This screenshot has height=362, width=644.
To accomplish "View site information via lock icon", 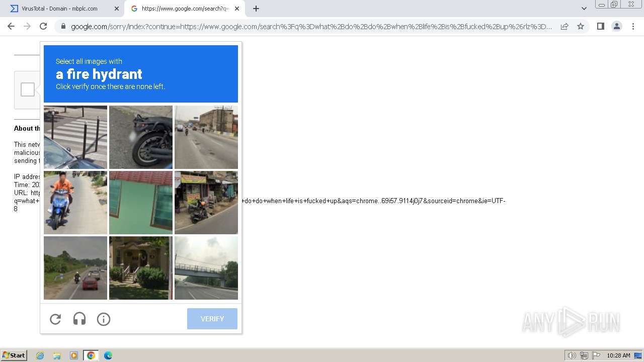I will pos(63,26).
